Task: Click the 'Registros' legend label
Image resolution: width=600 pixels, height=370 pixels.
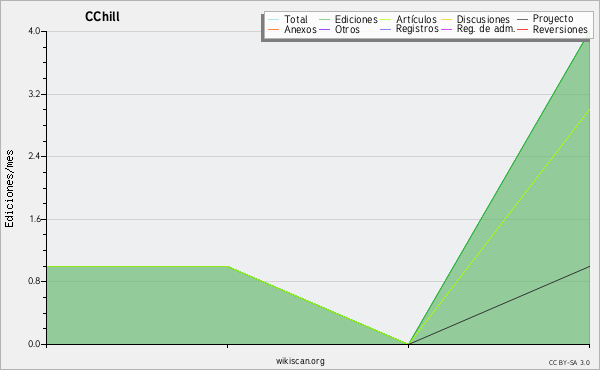Action: (x=417, y=29)
